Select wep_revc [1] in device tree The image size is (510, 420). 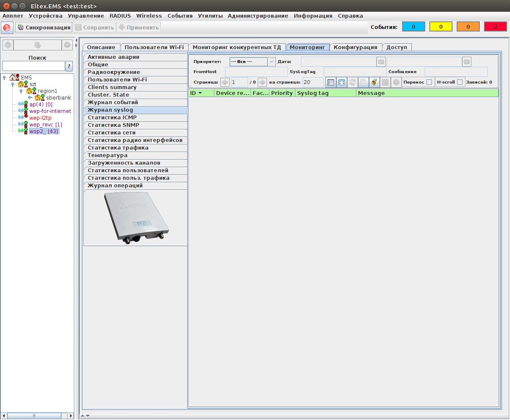point(46,125)
